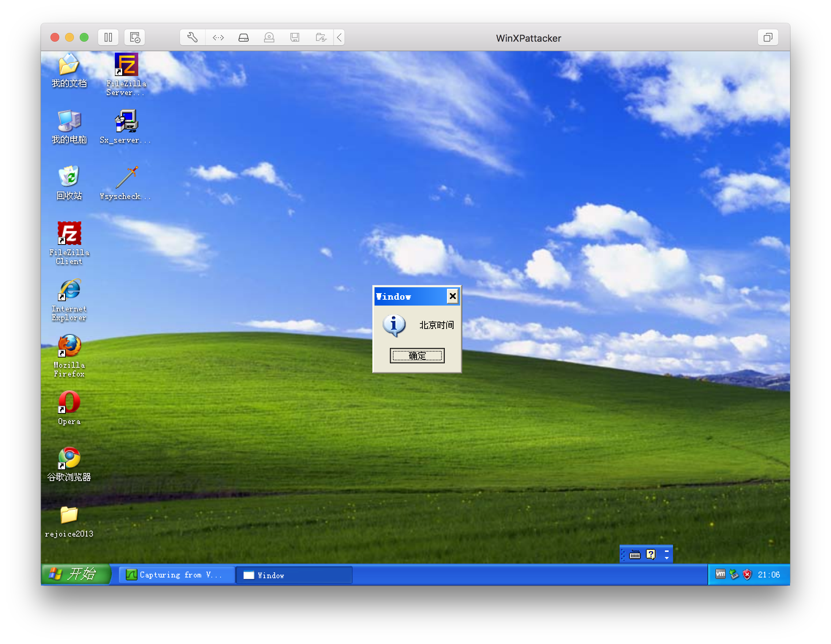Click the 21:06 clock in the system tray

[x=768, y=575]
